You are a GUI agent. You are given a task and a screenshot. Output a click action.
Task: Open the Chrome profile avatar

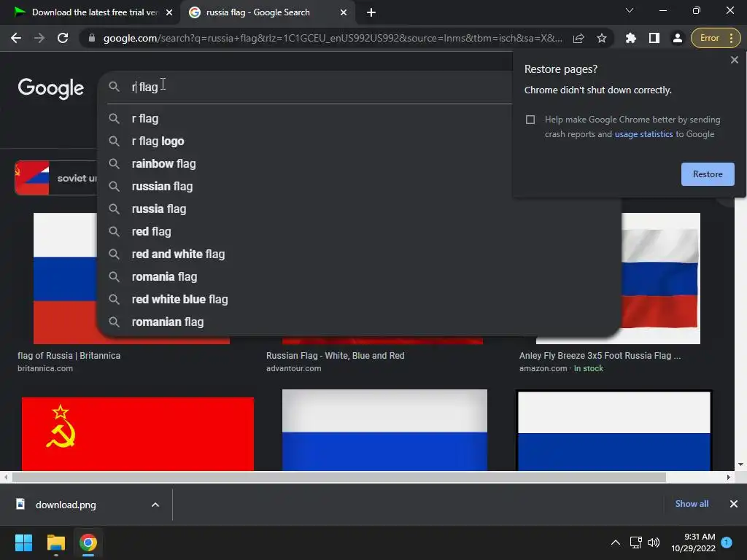click(x=678, y=38)
